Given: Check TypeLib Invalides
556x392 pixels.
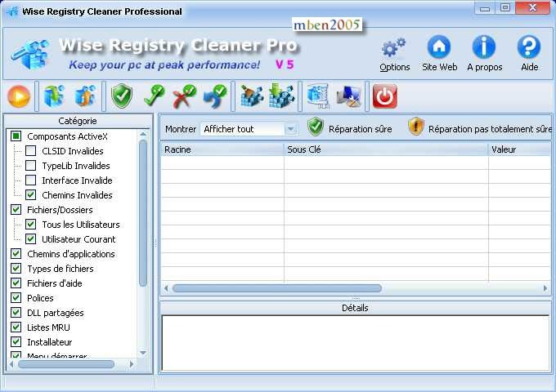Looking at the screenshot, I should [x=31, y=165].
